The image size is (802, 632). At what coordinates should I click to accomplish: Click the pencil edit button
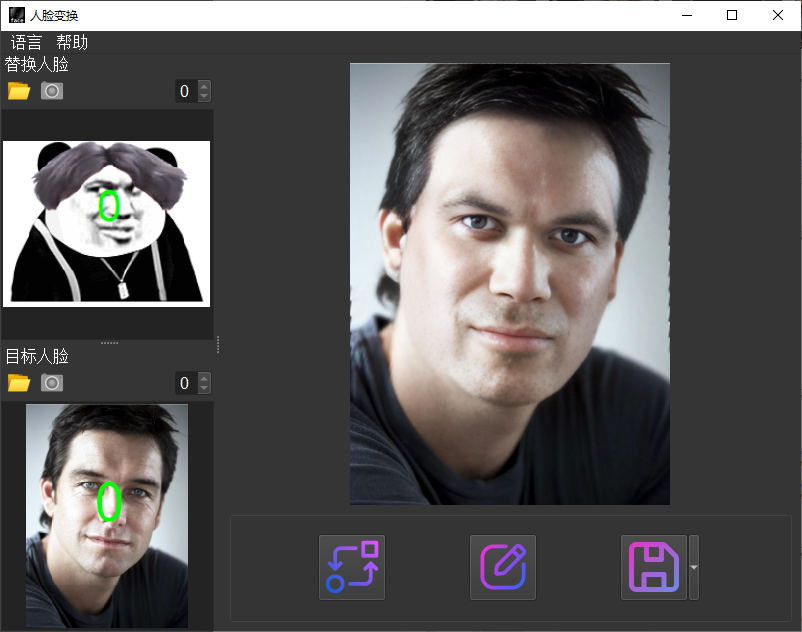click(503, 568)
